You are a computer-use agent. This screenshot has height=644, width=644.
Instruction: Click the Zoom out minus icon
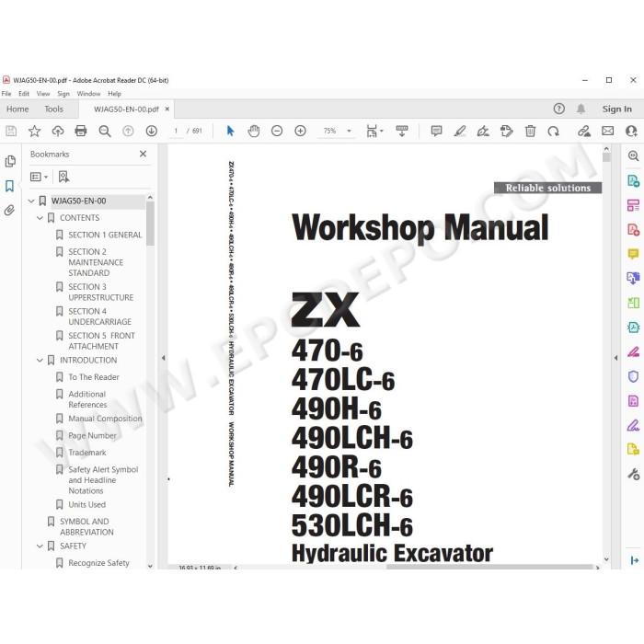pyautogui.click(x=277, y=131)
